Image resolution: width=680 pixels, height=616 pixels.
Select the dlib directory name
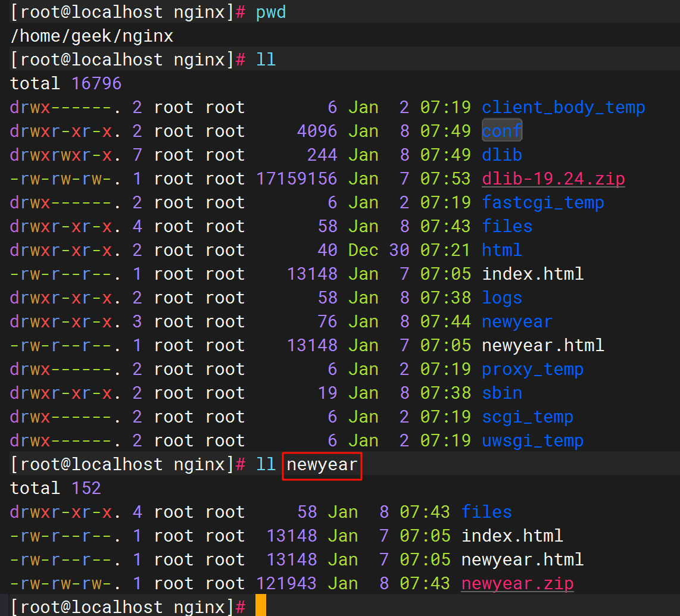point(502,155)
